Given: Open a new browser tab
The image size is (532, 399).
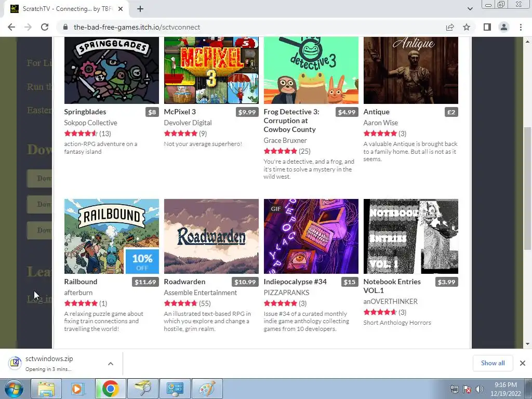Looking at the screenshot, I should 140,9.
